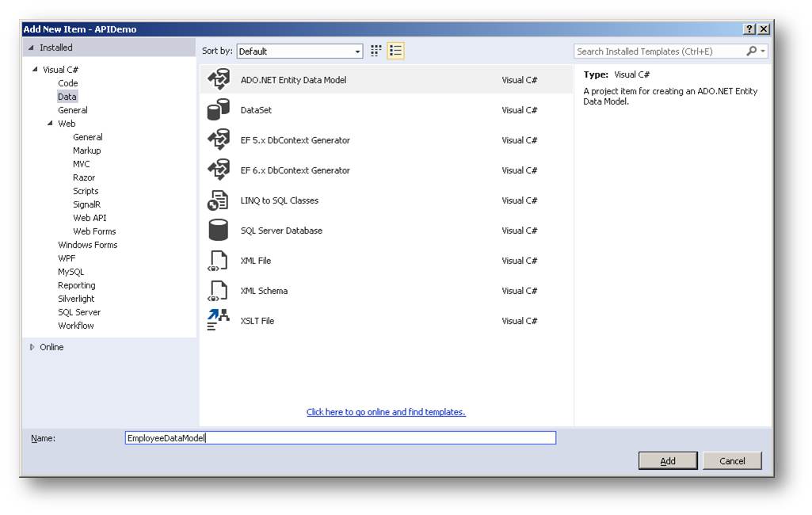
Task: Select the XSLT File template name
Action: pos(257,320)
